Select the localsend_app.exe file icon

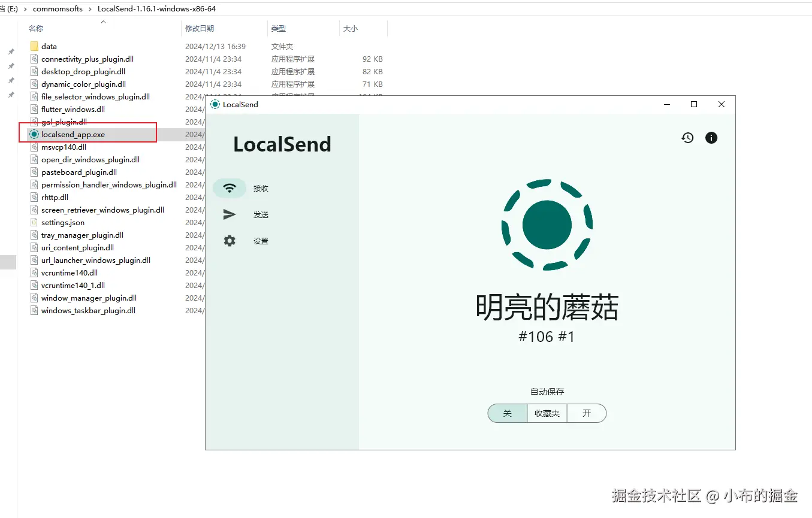coord(34,134)
